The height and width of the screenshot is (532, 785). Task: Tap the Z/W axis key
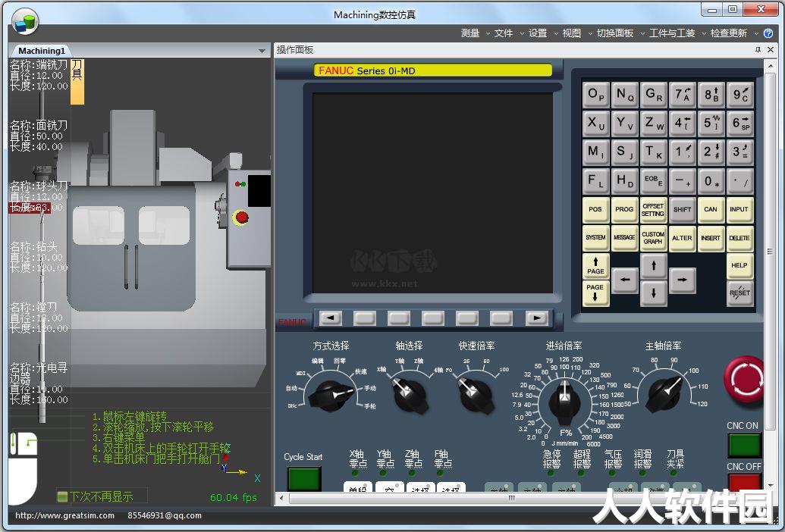[x=653, y=123]
